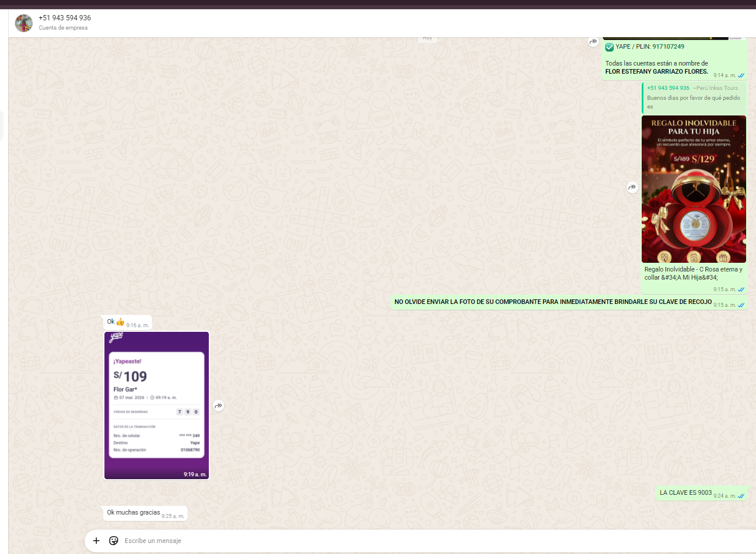Open the emoji and sticker picker
Image resolution: width=756 pixels, height=554 pixels.
point(114,541)
